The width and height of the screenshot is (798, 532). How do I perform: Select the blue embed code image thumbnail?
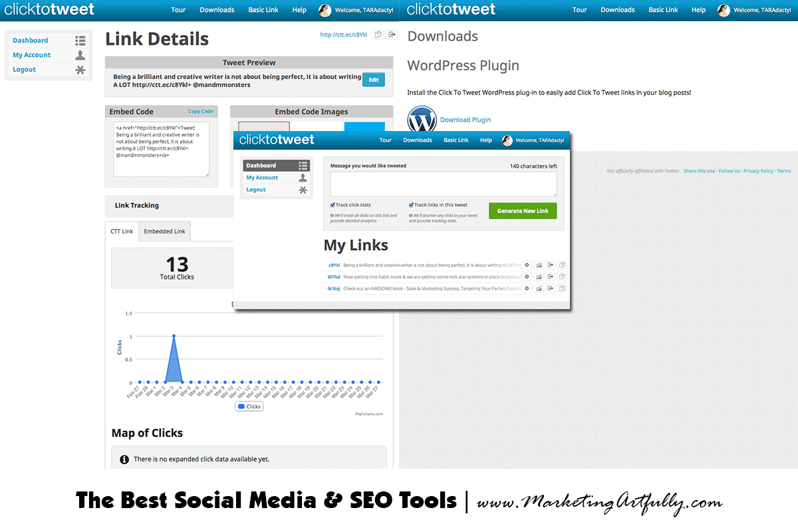[364, 128]
